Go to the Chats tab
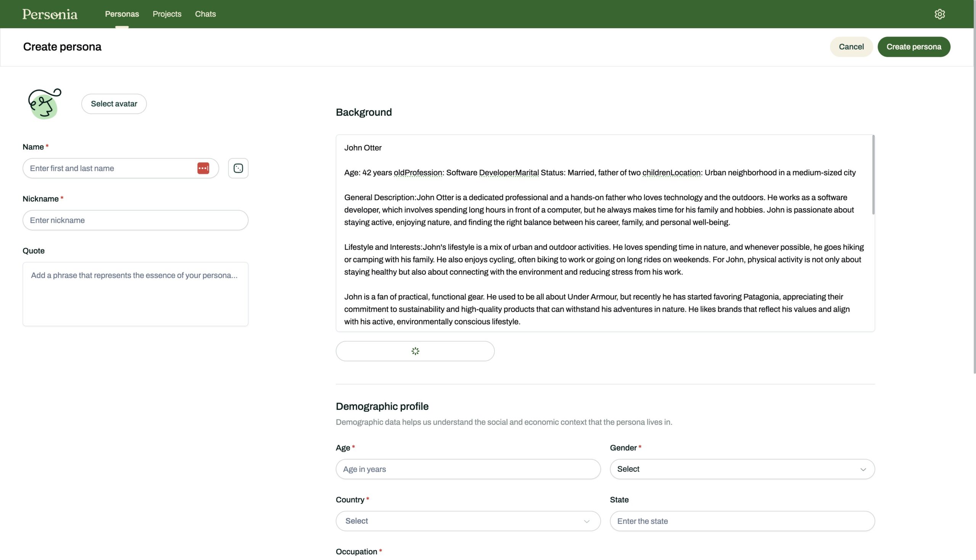 [205, 14]
